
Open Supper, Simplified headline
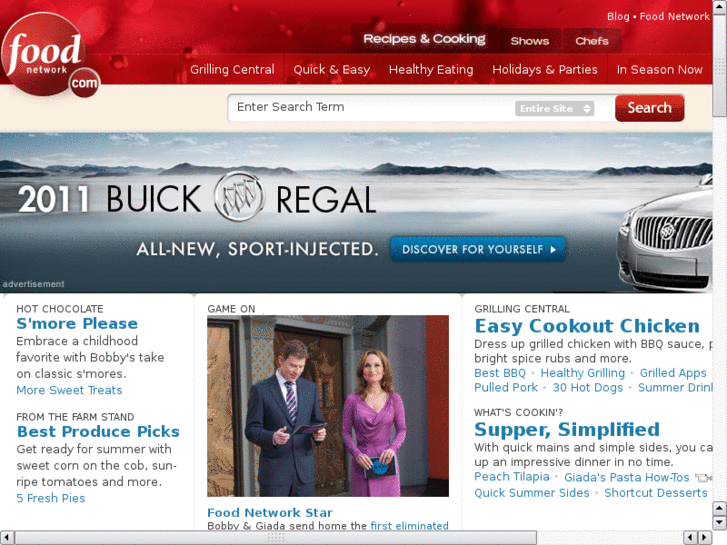(567, 430)
